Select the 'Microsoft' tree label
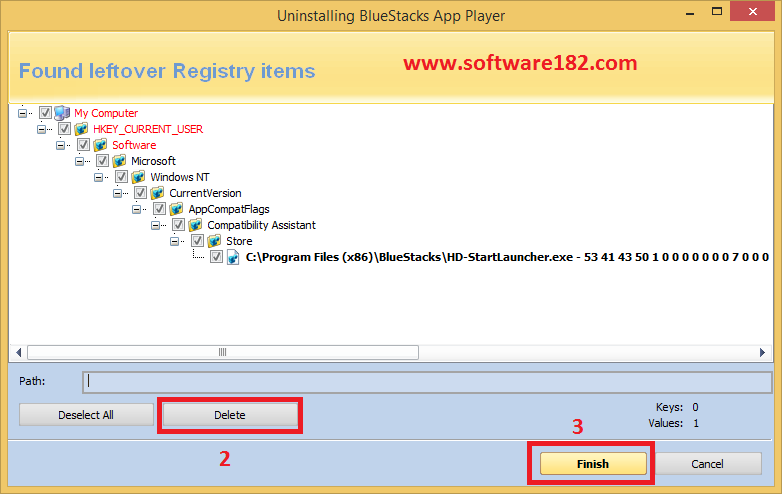The image size is (782, 494). point(153,161)
